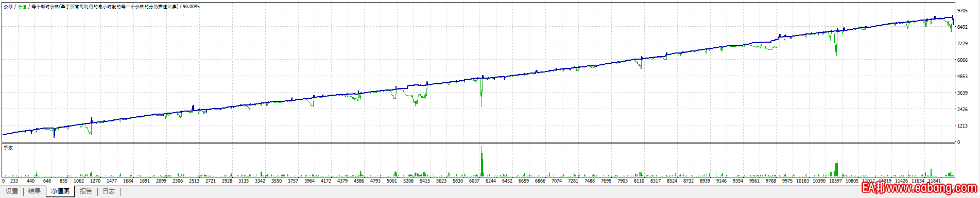The image size is (980, 198).
Task: Click the 4172 x-axis label
Action: tap(326, 181)
